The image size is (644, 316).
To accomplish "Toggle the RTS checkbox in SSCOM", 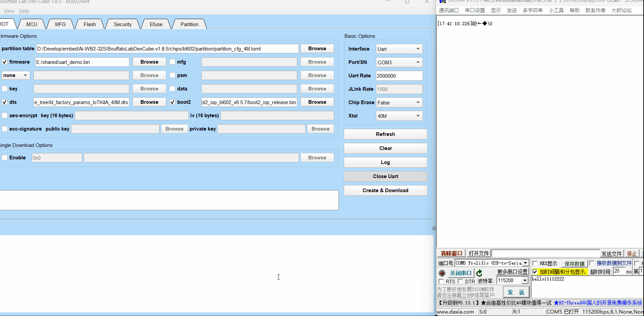I will click(x=441, y=282).
